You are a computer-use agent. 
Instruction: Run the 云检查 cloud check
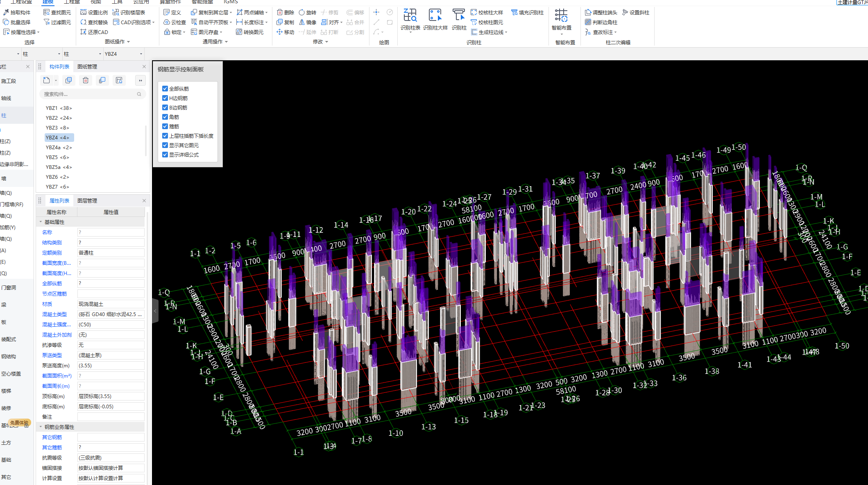pyautogui.click(x=175, y=22)
